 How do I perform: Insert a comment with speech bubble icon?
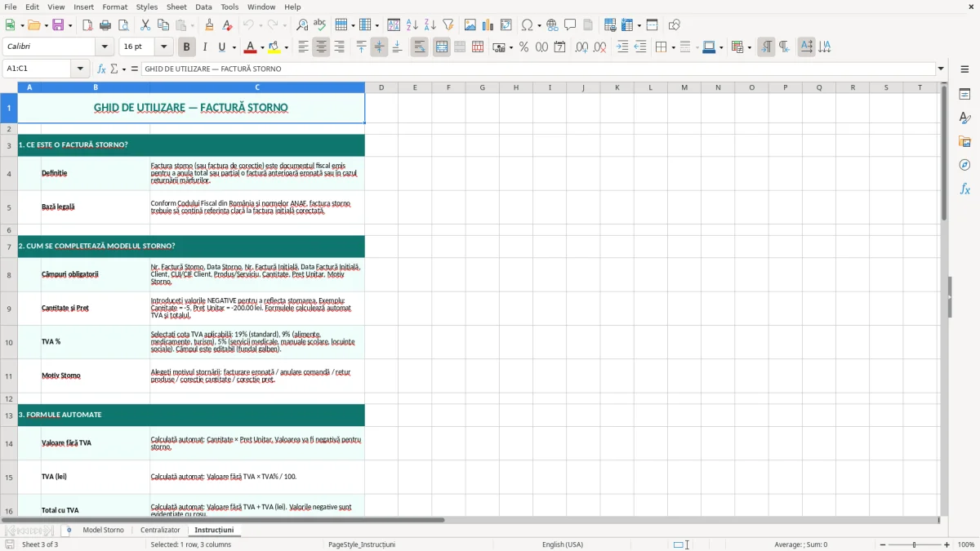[570, 25]
